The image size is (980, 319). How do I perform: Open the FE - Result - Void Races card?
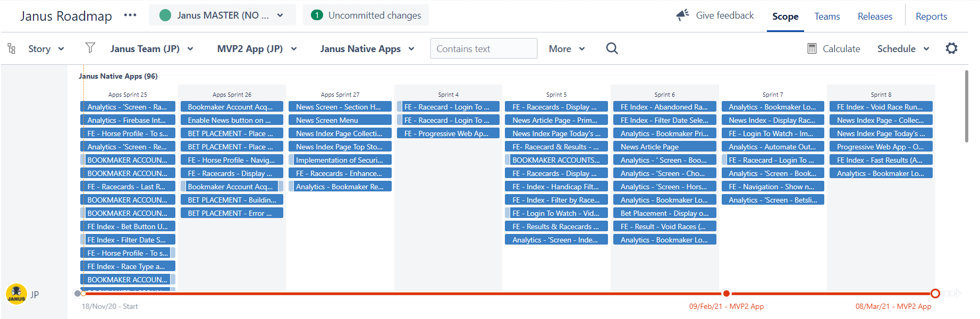point(664,226)
